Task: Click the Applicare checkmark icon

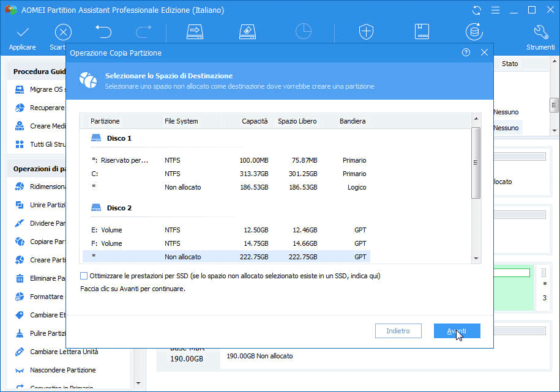Action: [23, 32]
